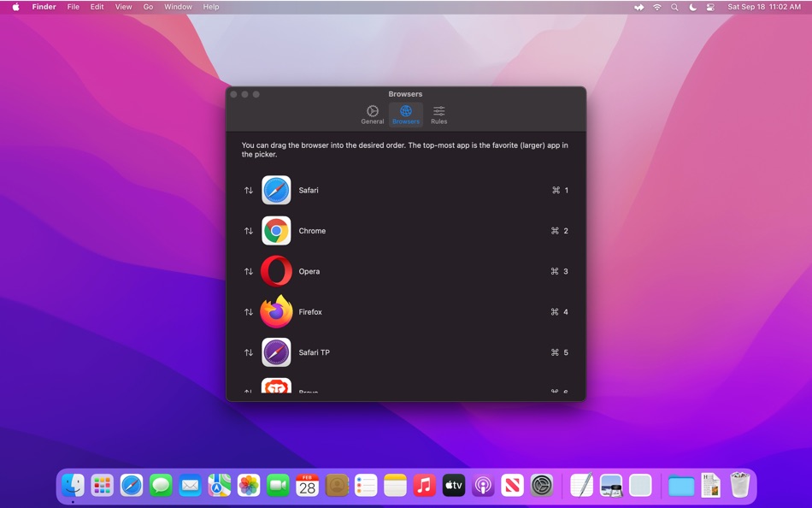Open the Finder menu in menu bar
Viewport: 812px width, 508px height.
click(44, 7)
